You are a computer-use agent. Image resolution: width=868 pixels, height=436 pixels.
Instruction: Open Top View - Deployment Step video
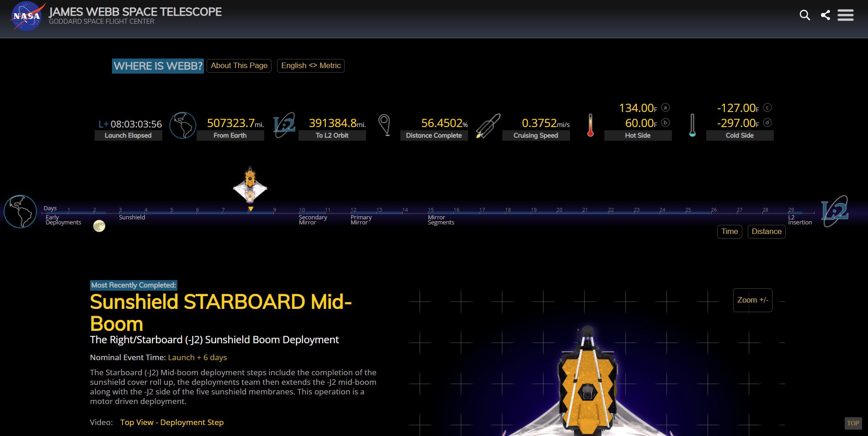pyautogui.click(x=172, y=422)
